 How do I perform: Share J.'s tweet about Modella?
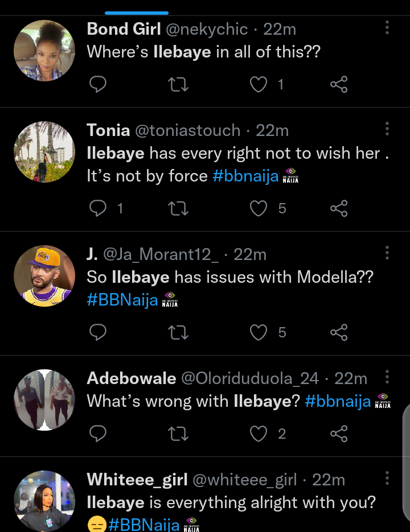pyautogui.click(x=339, y=332)
